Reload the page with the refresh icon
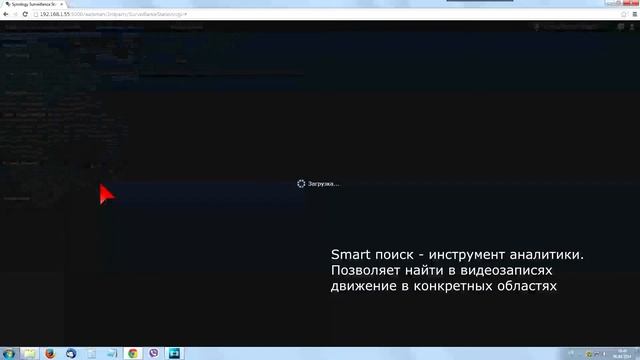This screenshot has height=360, width=640. click(25, 14)
